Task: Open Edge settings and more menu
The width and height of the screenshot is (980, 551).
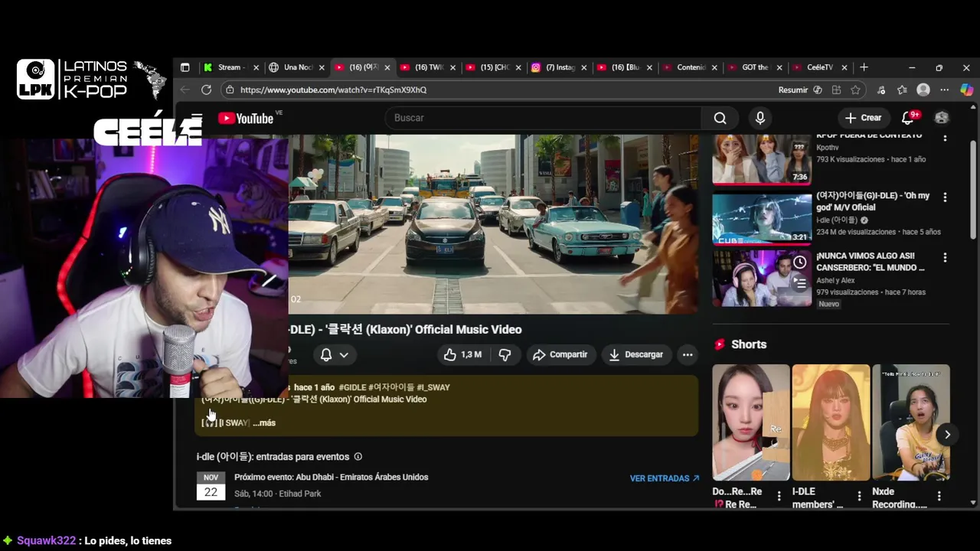Action: click(945, 90)
